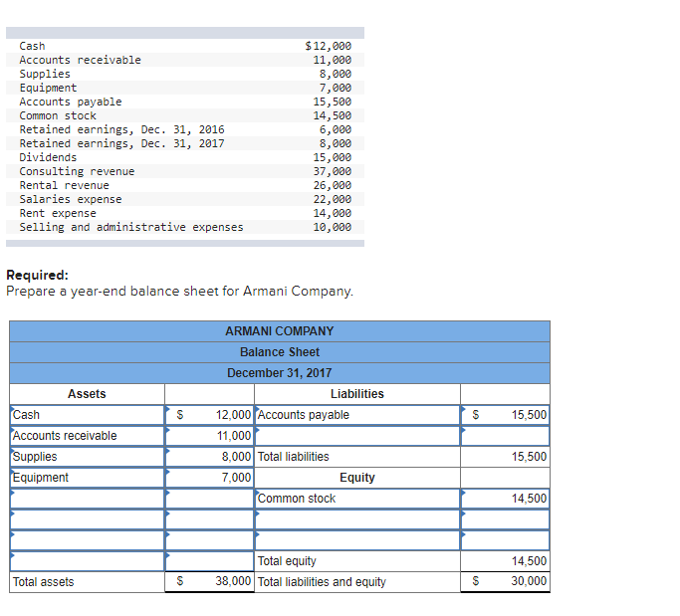
Task: Click Total liabilities and equity value 30,000
Action: pos(529,581)
